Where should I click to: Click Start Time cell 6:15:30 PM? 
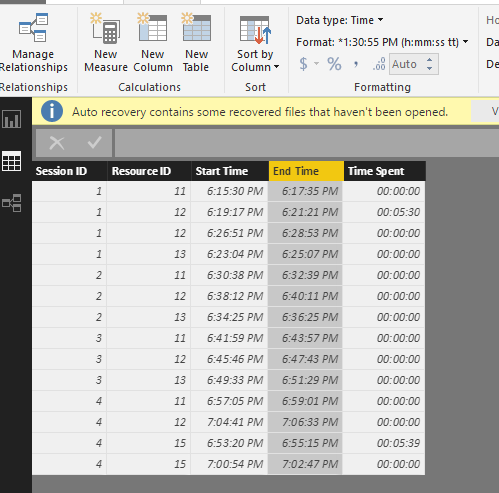(x=230, y=191)
